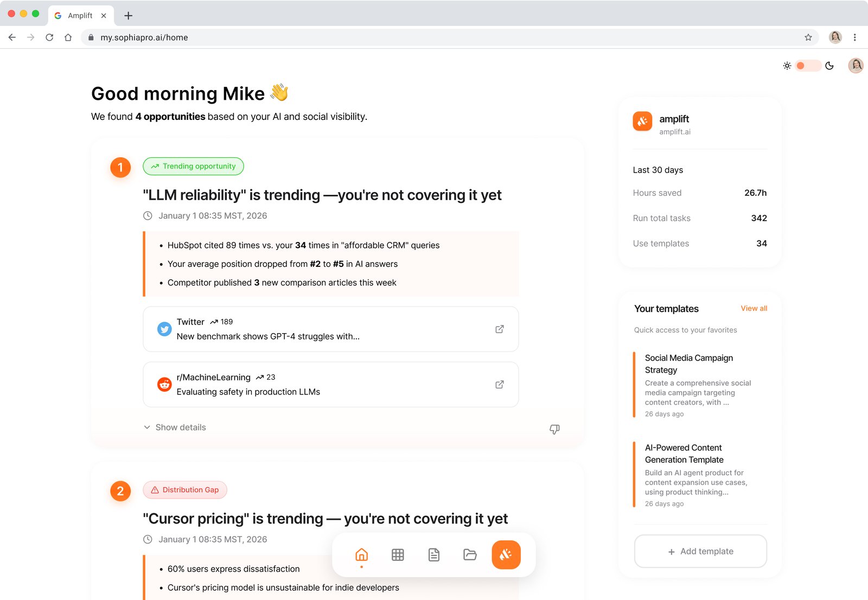Open a new browser tab

[128, 16]
